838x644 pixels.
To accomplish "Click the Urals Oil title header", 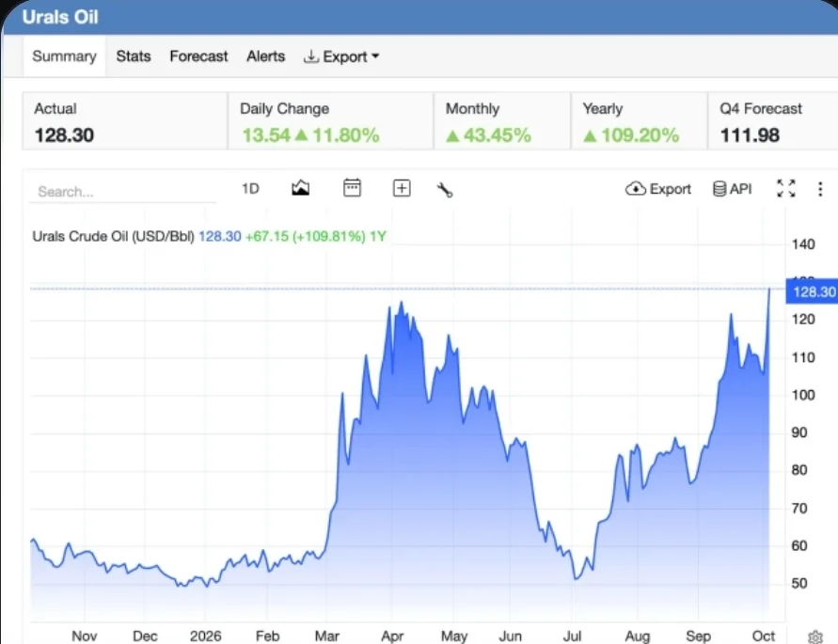I will (x=60, y=17).
